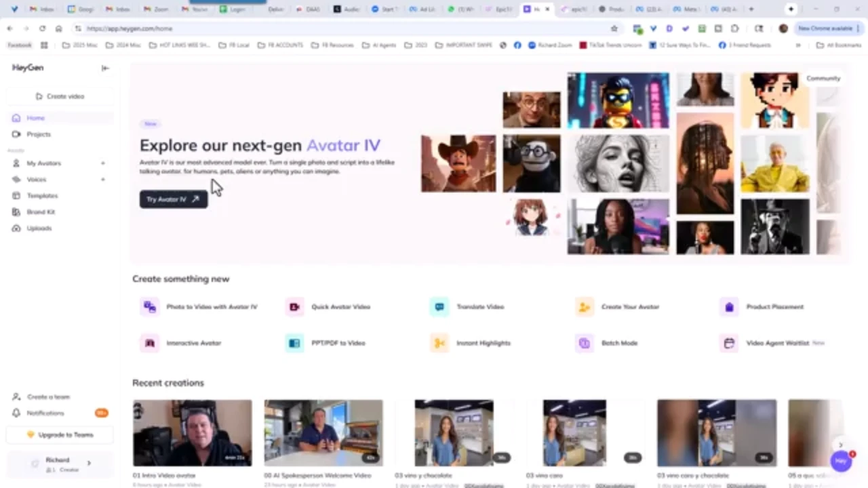Open the Hey chat bubble
This screenshot has width=868, height=488.
[842, 461]
